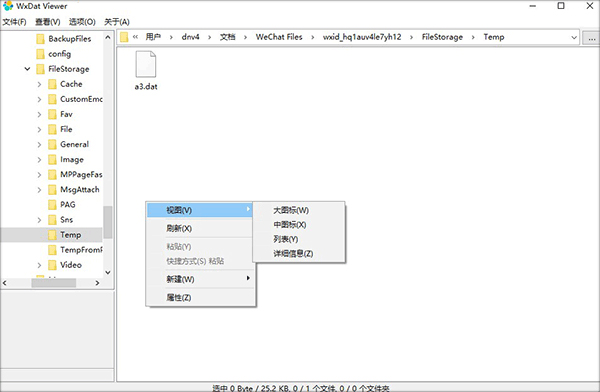Expand the MsgAttach tree node

39,189
